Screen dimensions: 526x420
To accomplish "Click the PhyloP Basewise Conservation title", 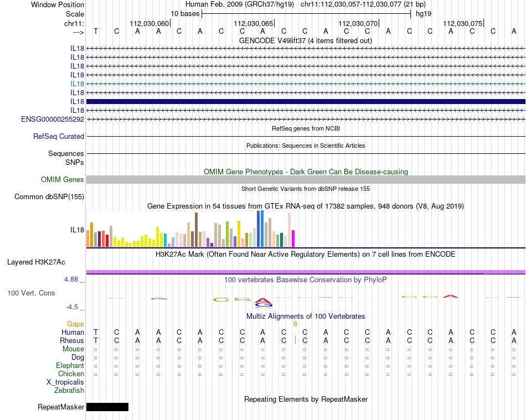I will pyautogui.click(x=305, y=279).
